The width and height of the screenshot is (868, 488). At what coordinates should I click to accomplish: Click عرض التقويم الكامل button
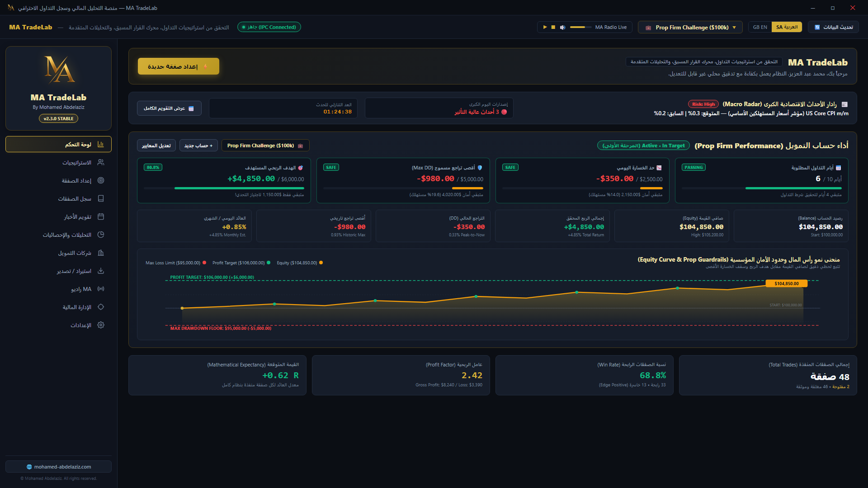[169, 108]
